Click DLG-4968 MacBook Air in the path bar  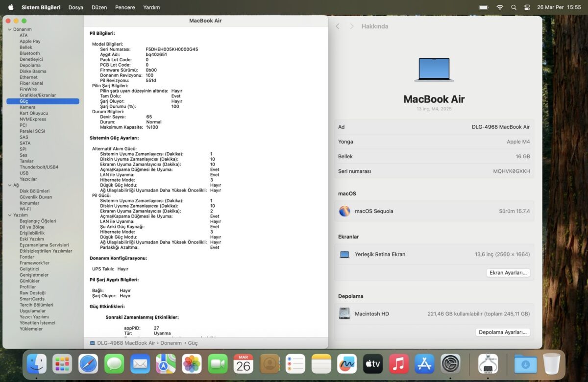[126, 343]
